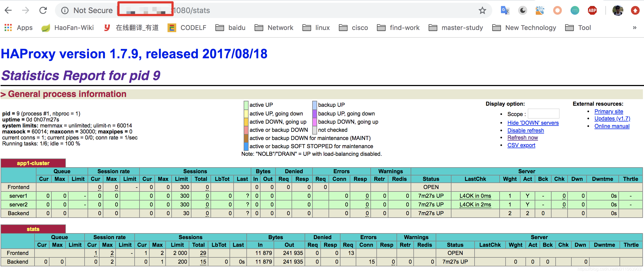644x274 pixels.
Task: Open the baidu bookmark folder
Action: click(230, 28)
